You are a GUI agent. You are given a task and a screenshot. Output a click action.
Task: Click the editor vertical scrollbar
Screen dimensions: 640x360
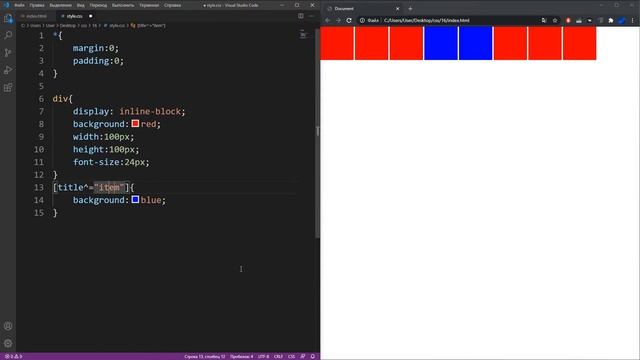click(x=317, y=133)
